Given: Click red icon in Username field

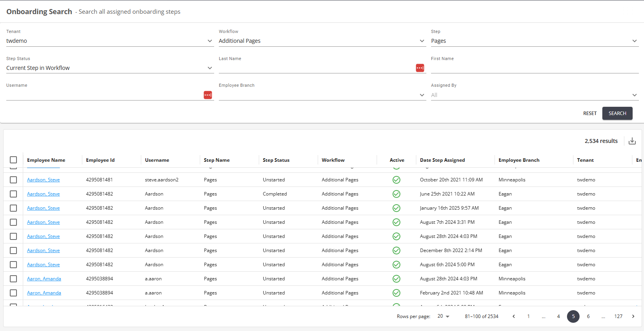Looking at the screenshot, I should click(x=208, y=95).
